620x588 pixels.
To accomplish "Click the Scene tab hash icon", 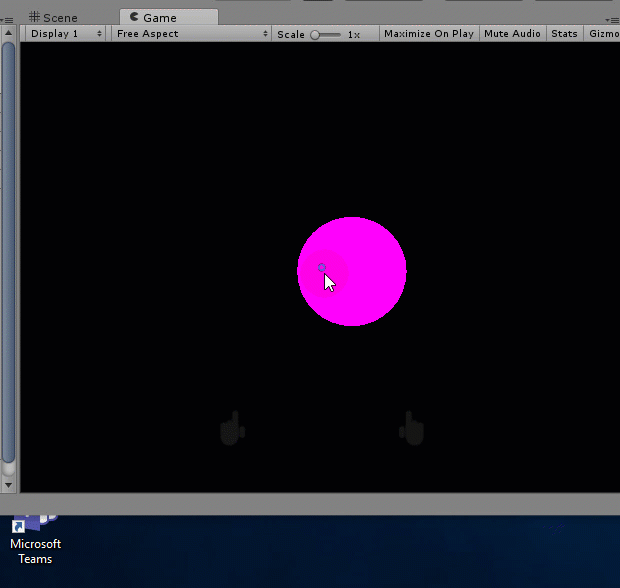I will [35, 18].
